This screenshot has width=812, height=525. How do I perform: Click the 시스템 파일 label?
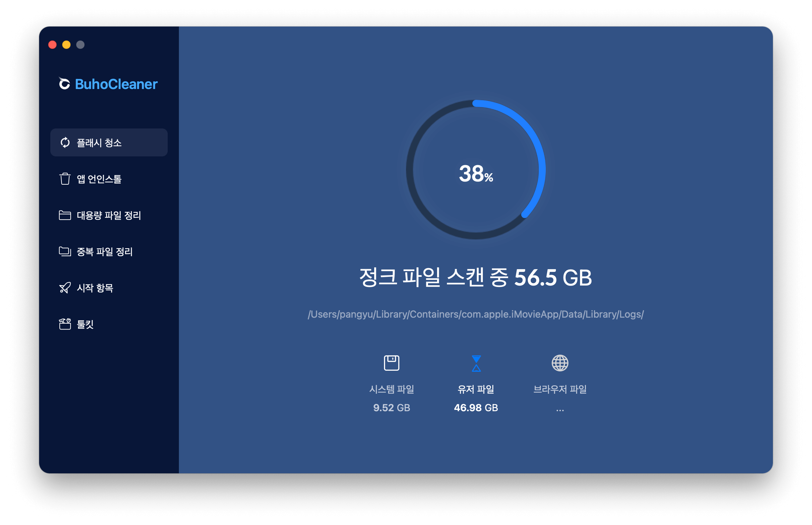click(392, 389)
